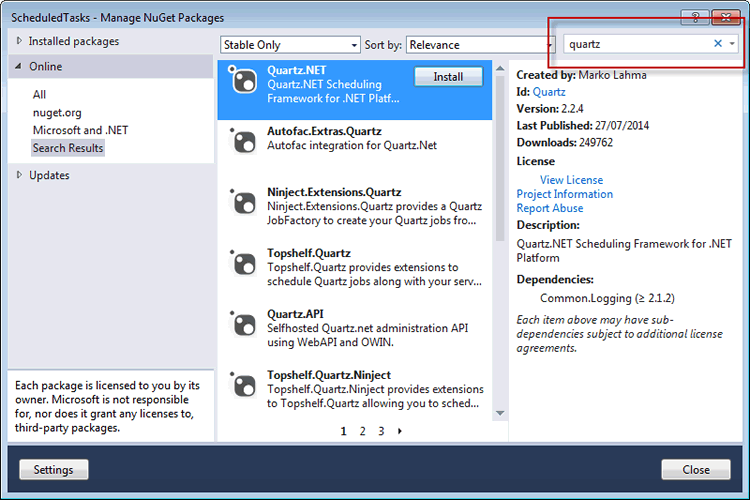The width and height of the screenshot is (750, 500).
Task: Click the Quartz.NET package icon
Action: (x=243, y=80)
